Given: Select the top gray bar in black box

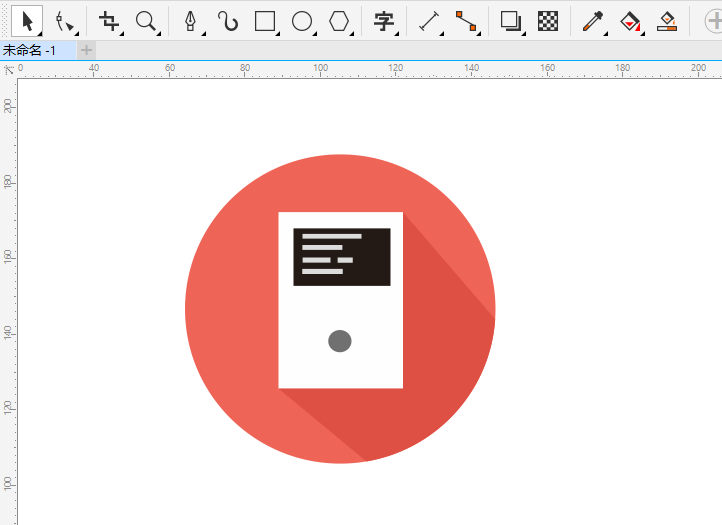Looking at the screenshot, I should coord(332,236).
